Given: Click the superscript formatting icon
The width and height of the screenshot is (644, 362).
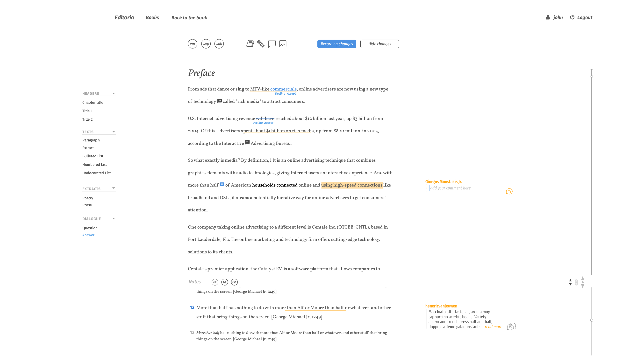Looking at the screenshot, I should (206, 43).
